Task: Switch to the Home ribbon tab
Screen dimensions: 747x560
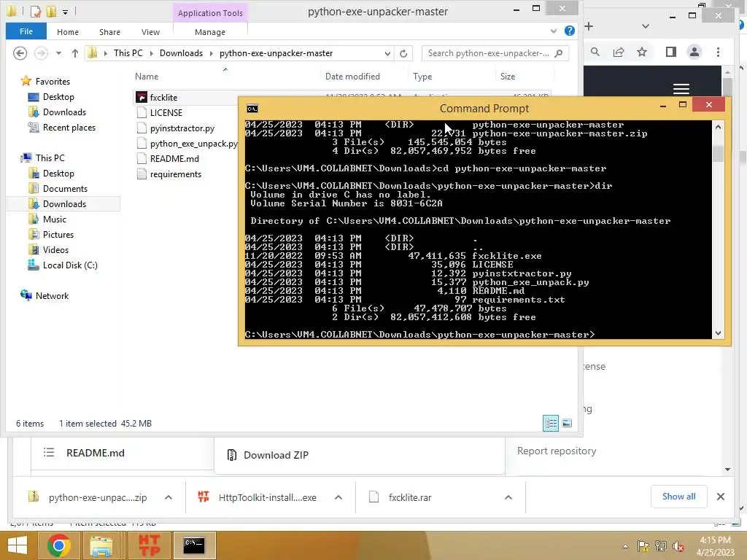Action: [68, 32]
